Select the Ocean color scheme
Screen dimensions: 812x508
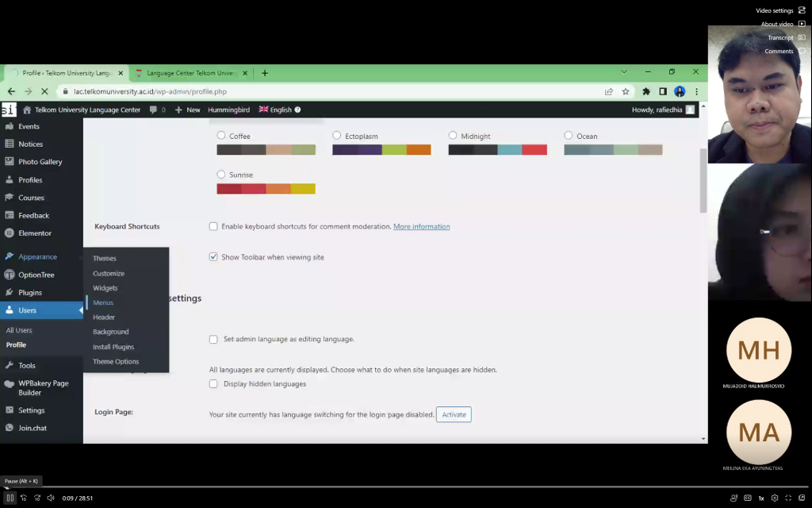568,135
